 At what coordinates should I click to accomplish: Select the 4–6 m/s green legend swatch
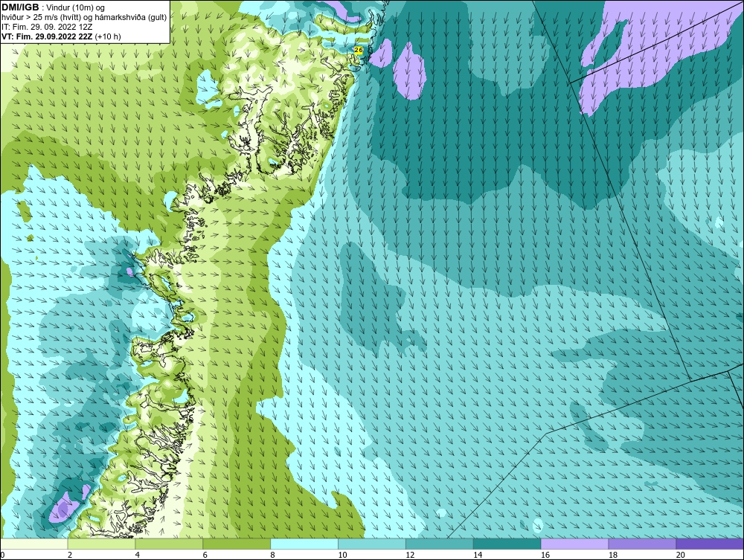(x=169, y=544)
